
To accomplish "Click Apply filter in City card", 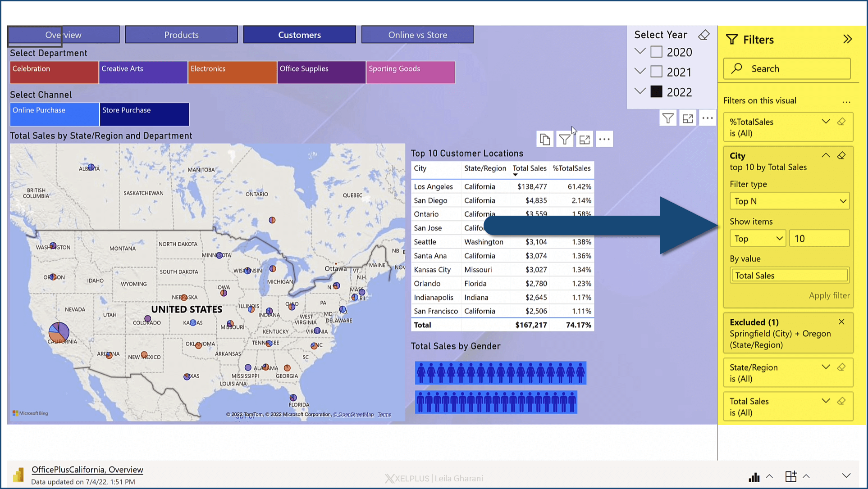I will [x=829, y=295].
